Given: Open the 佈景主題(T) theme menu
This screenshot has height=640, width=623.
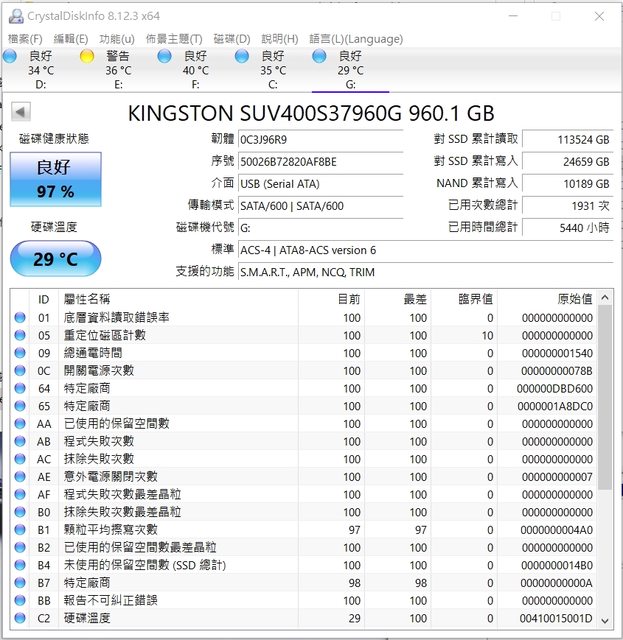Looking at the screenshot, I should point(173,39).
